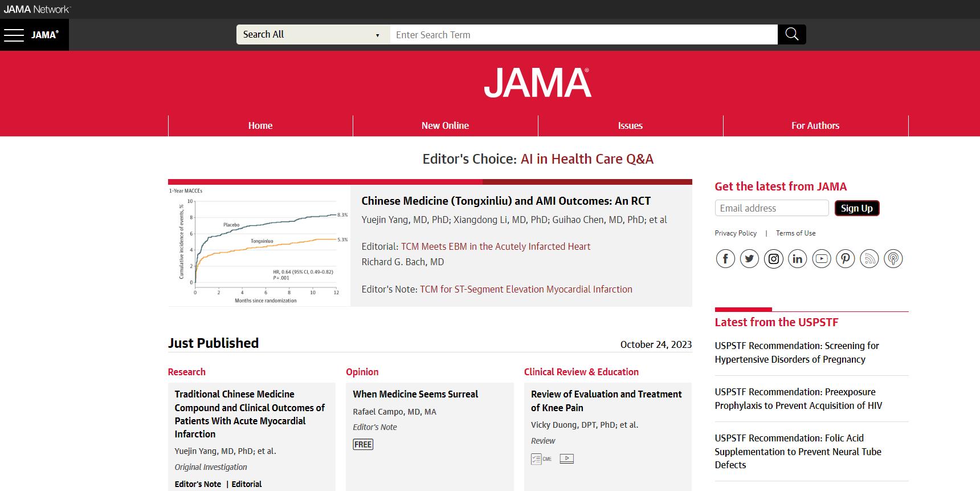Open JAMA's LinkedIn icon
This screenshot has height=491, width=980.
[798, 259]
